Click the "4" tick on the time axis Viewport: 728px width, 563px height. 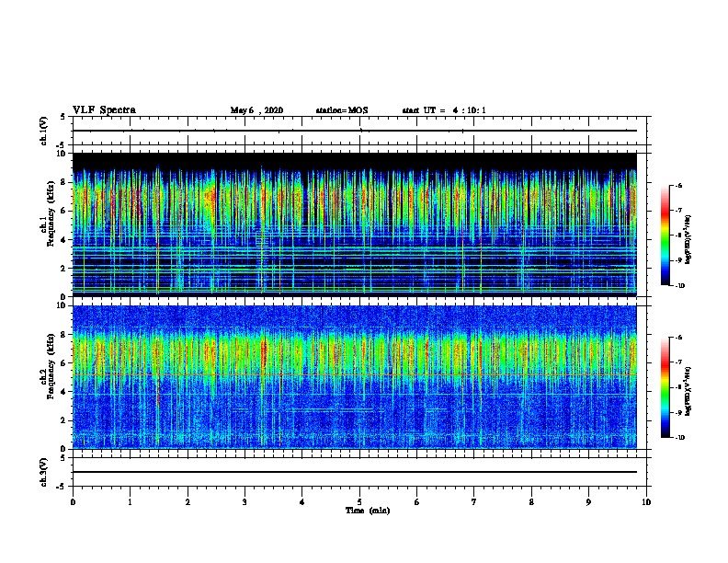tap(302, 502)
